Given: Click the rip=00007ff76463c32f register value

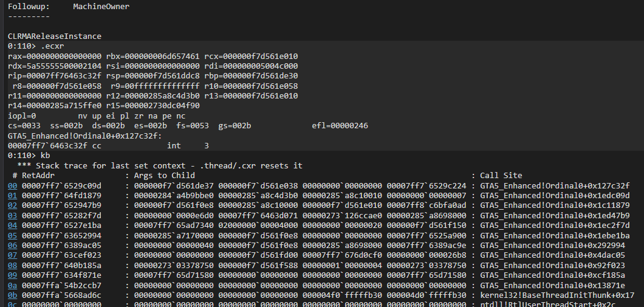Looking at the screenshot, I should tap(55, 76).
